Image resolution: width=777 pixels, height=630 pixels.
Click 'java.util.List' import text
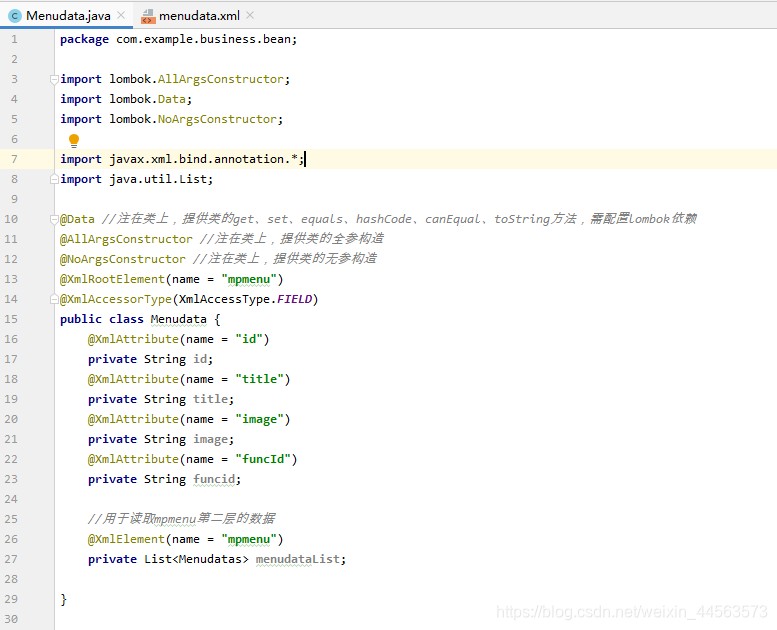158,179
